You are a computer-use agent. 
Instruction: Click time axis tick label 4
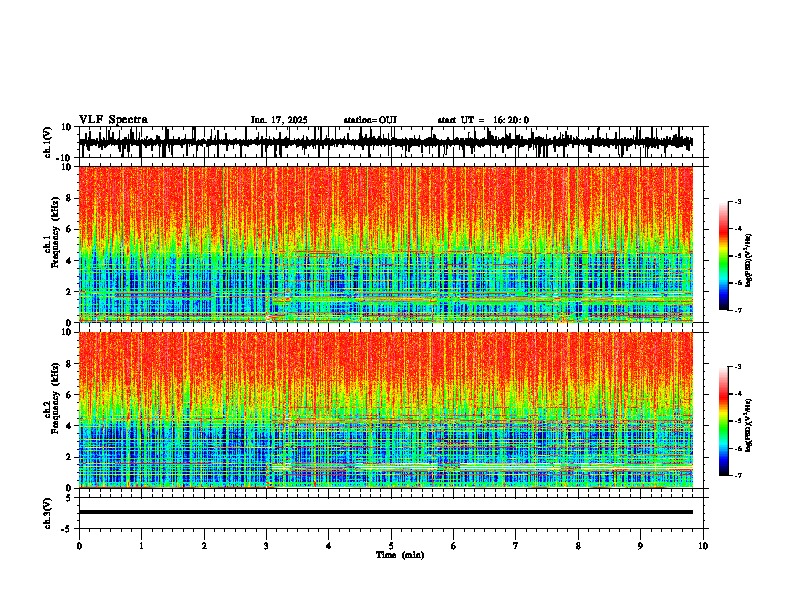point(329,546)
